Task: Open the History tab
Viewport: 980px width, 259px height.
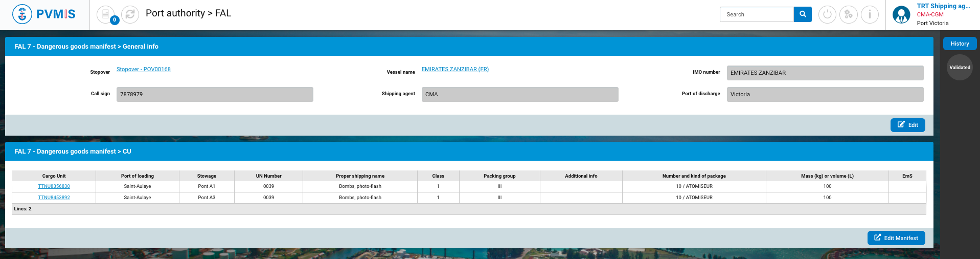Action: [x=959, y=44]
